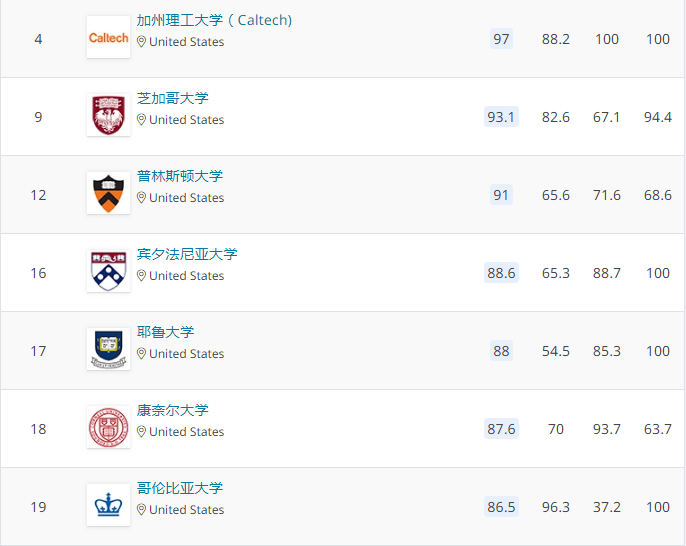Image resolution: width=686 pixels, height=546 pixels.
Task: Click the Penn shield logo
Action: [x=108, y=271]
